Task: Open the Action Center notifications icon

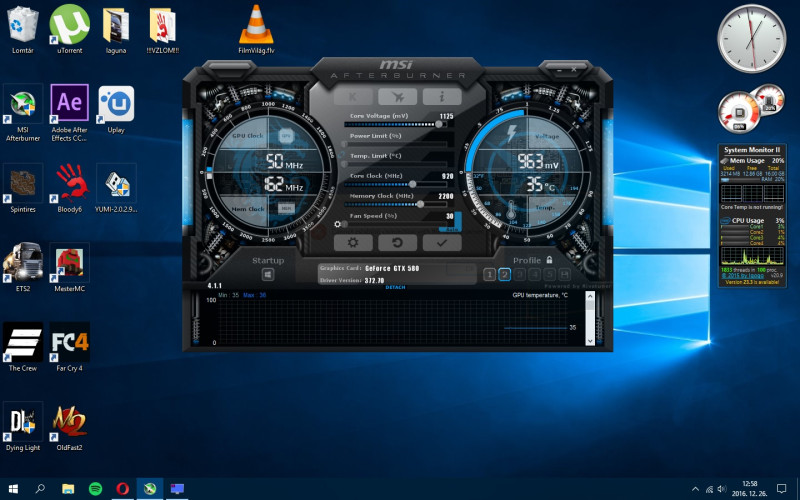Action: tap(781, 489)
